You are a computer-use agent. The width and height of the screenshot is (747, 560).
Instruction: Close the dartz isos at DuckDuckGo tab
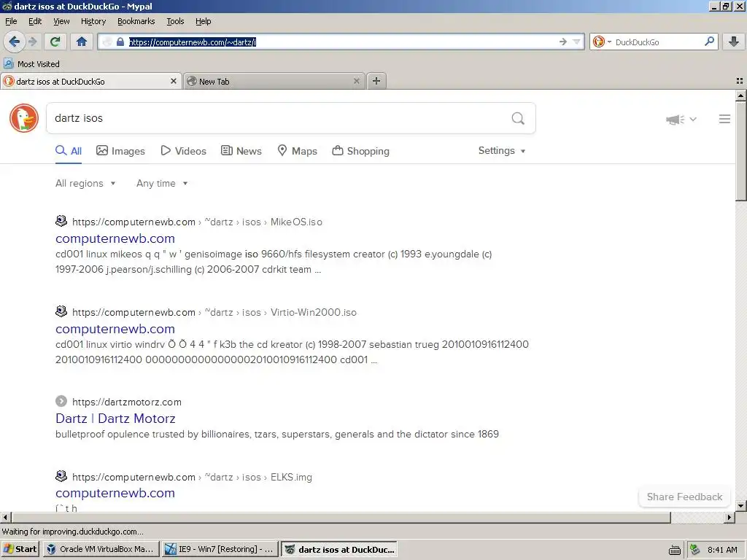click(x=174, y=81)
